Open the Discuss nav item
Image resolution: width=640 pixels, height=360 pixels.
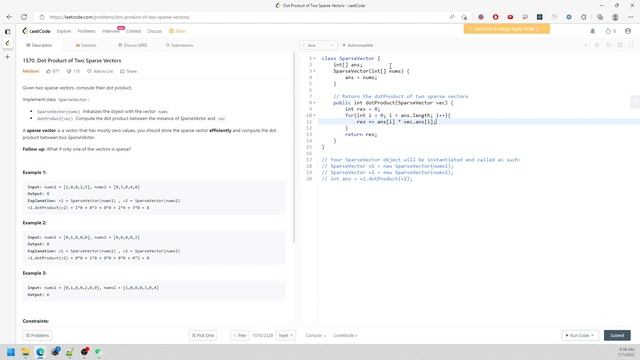154,31
